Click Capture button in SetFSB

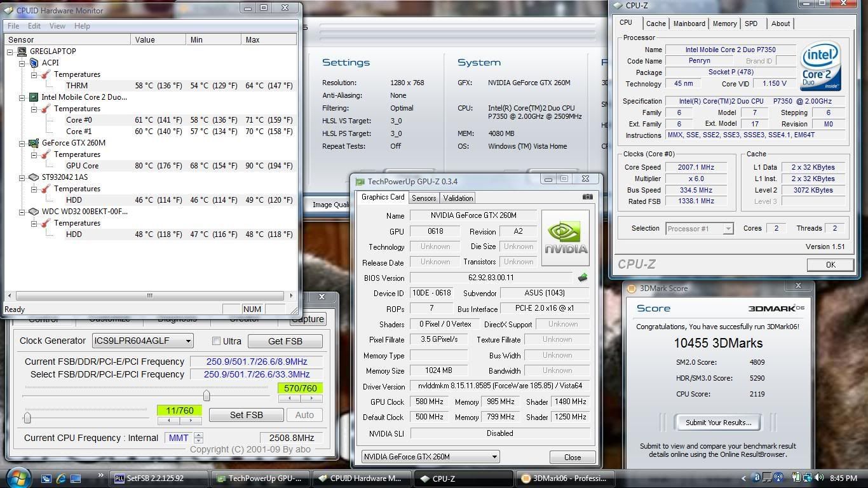[x=308, y=319]
